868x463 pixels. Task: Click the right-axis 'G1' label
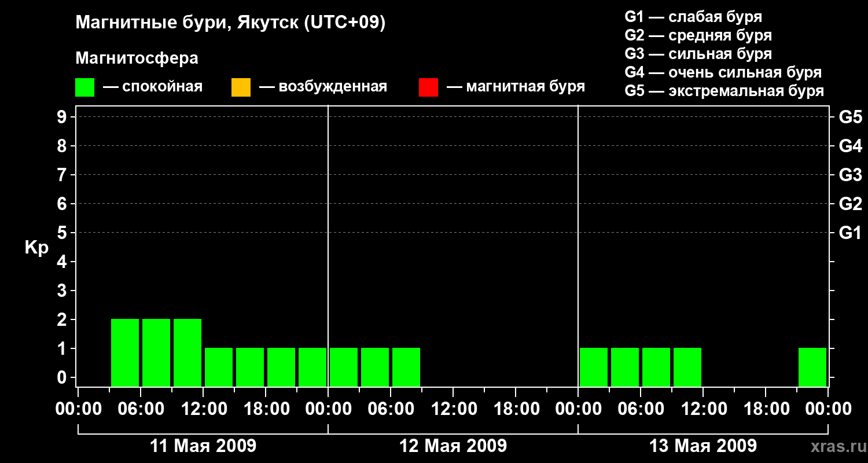click(850, 233)
